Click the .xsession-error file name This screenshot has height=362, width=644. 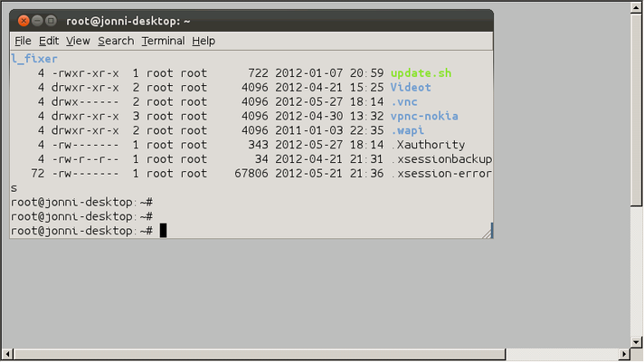click(441, 174)
